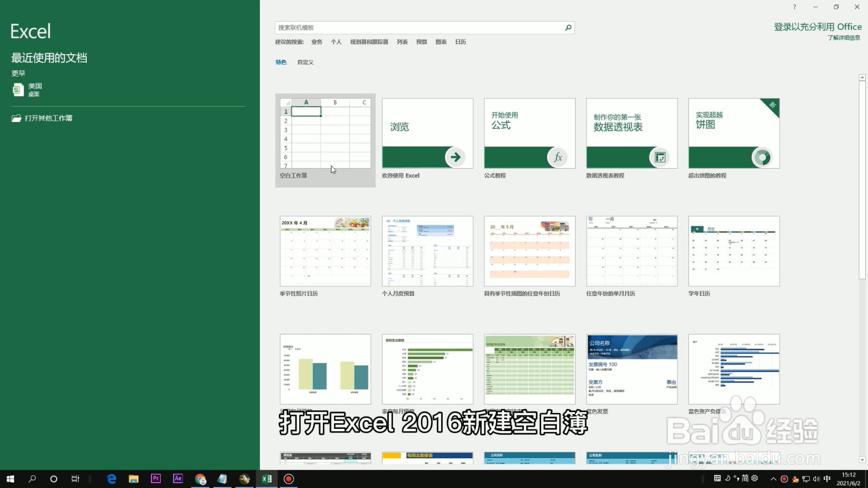Open Task View on taskbar
Viewport: 868px width, 488px height.
75,479
